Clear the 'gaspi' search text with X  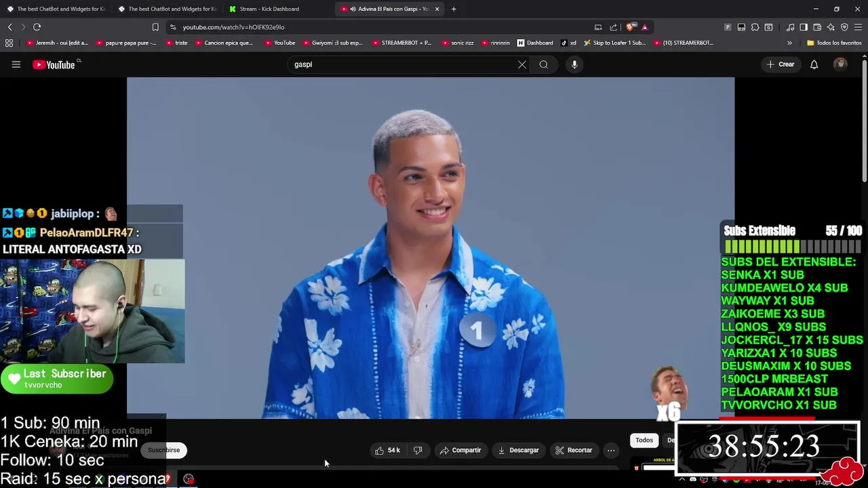pos(522,64)
